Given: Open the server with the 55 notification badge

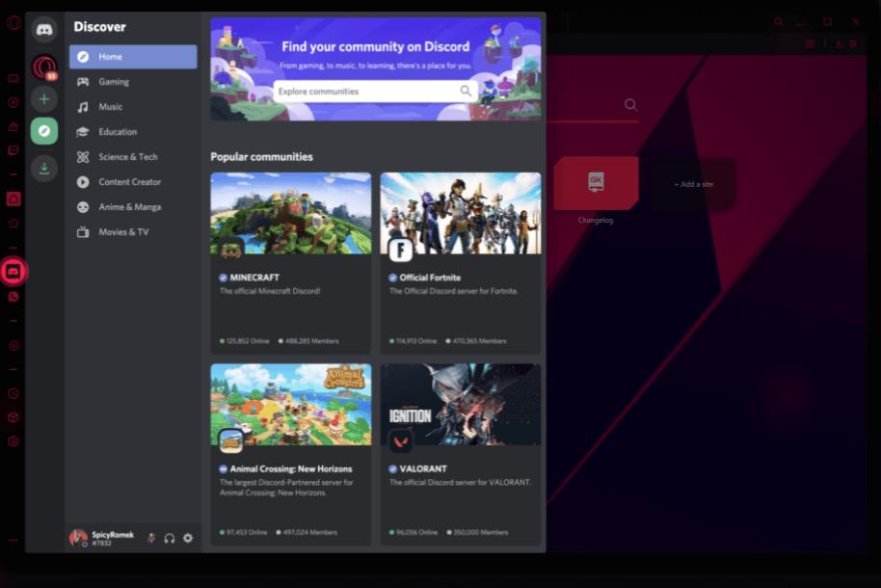Looking at the screenshot, I should [x=44, y=67].
